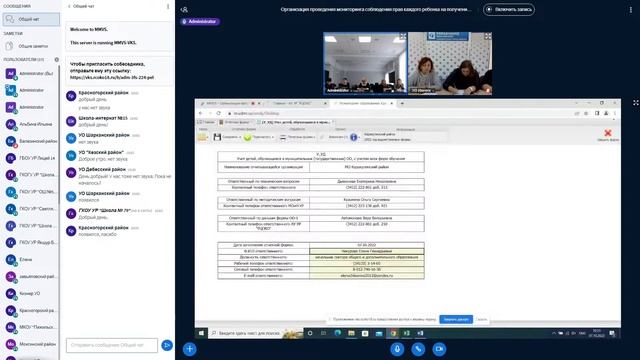
Task: Open the conference options three-dot menu
Action: pos(631,9)
